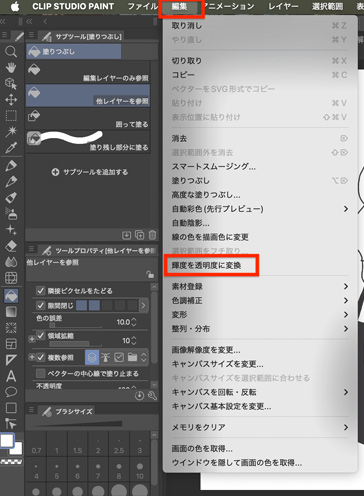364x496 pixels.
Task: Toggle 隣接ピクセルをたどる checkbox
Action: [41, 291]
